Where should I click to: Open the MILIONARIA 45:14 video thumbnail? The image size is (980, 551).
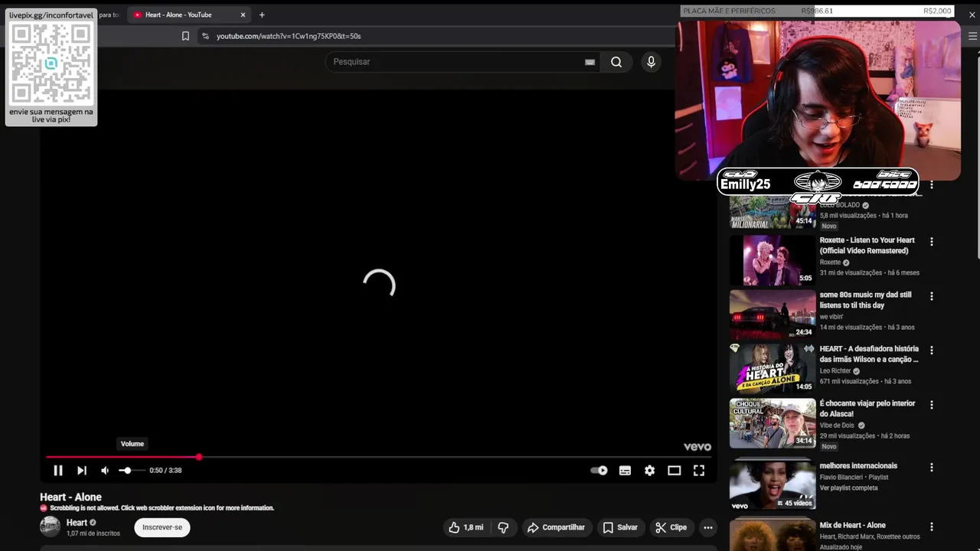coord(773,212)
